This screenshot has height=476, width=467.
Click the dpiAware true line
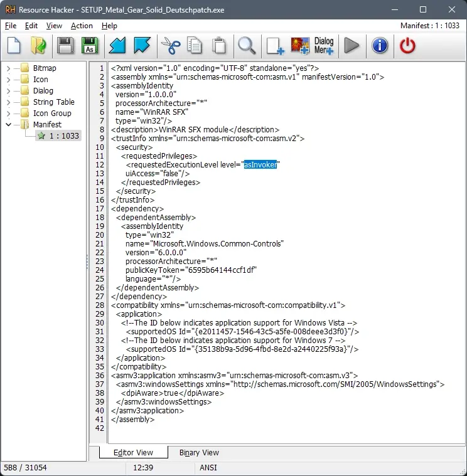172,393
